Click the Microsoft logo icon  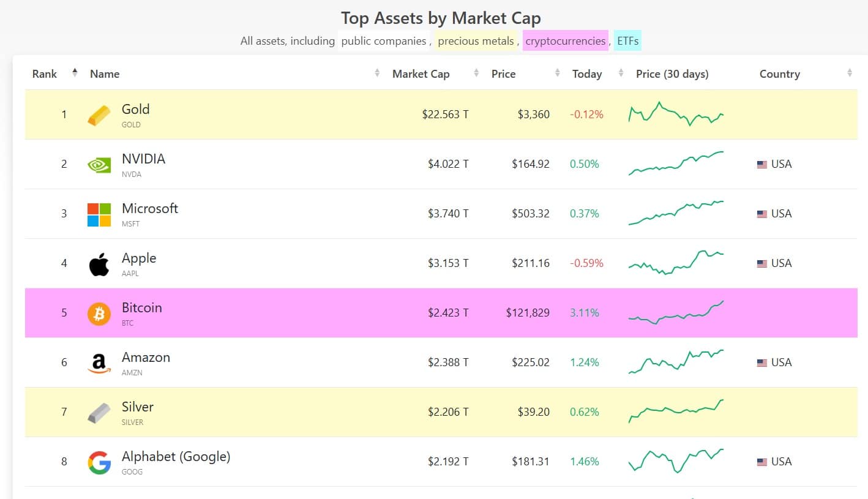[x=99, y=215]
